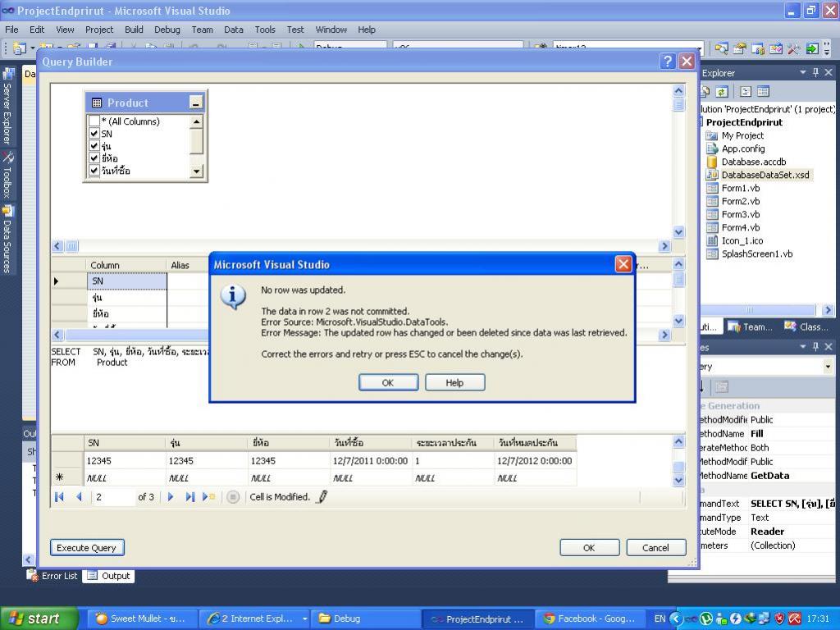Pin the Solution Explorer panel
The image size is (840, 630).
pos(816,72)
